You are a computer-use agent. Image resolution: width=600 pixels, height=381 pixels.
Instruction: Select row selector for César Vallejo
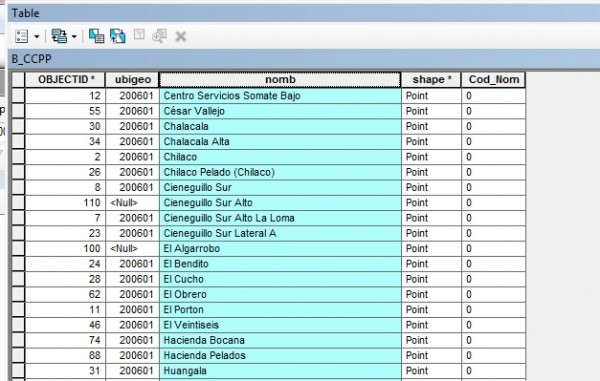pos(18,111)
